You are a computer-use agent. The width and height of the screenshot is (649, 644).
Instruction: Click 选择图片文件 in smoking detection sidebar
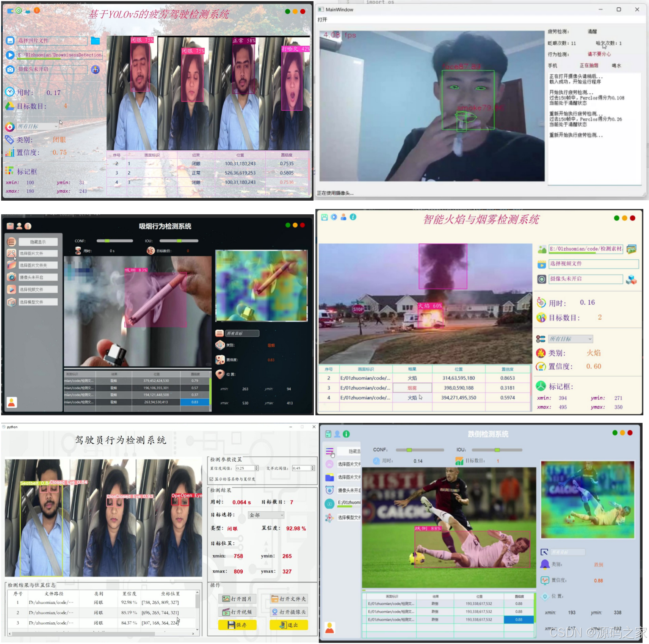tap(38, 253)
